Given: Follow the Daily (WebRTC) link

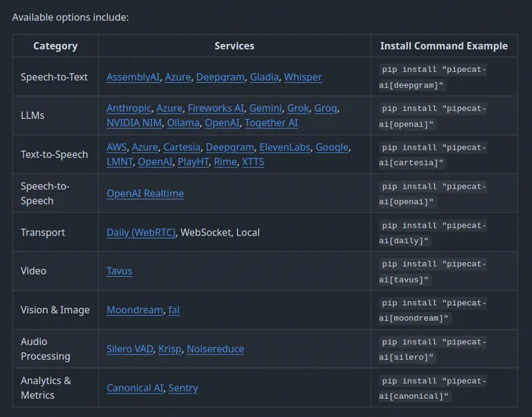Looking at the screenshot, I should pos(141,233).
